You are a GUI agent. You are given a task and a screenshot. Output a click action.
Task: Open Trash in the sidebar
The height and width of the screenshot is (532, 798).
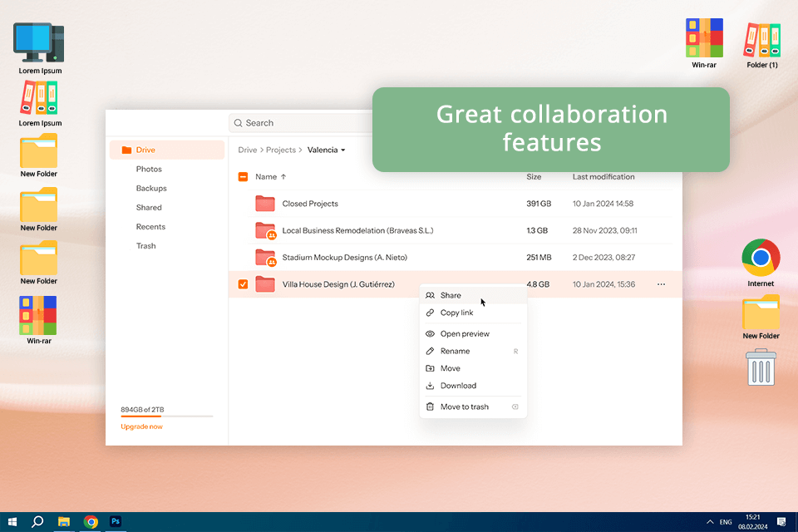tap(145, 246)
